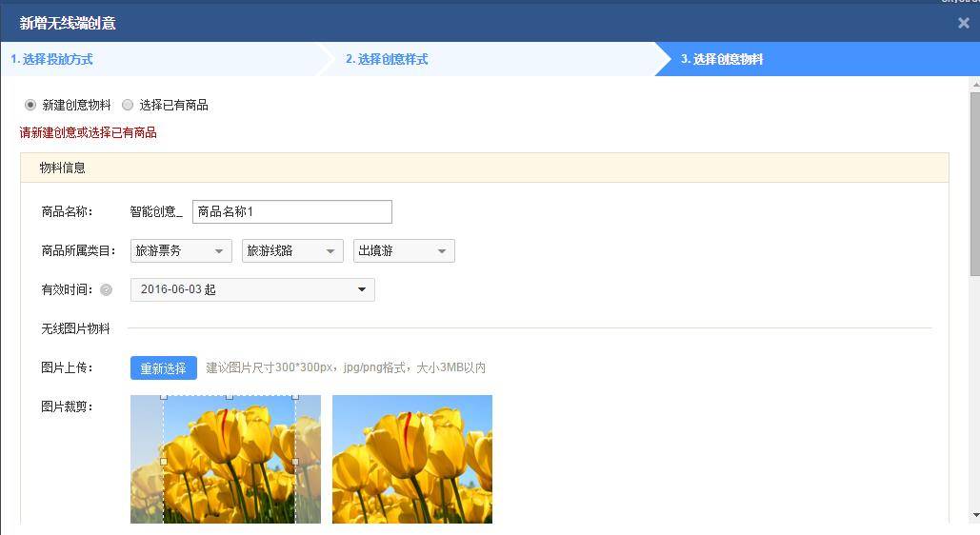Click the left-middle crop handle
This screenshot has width=980, height=535.
[164, 462]
